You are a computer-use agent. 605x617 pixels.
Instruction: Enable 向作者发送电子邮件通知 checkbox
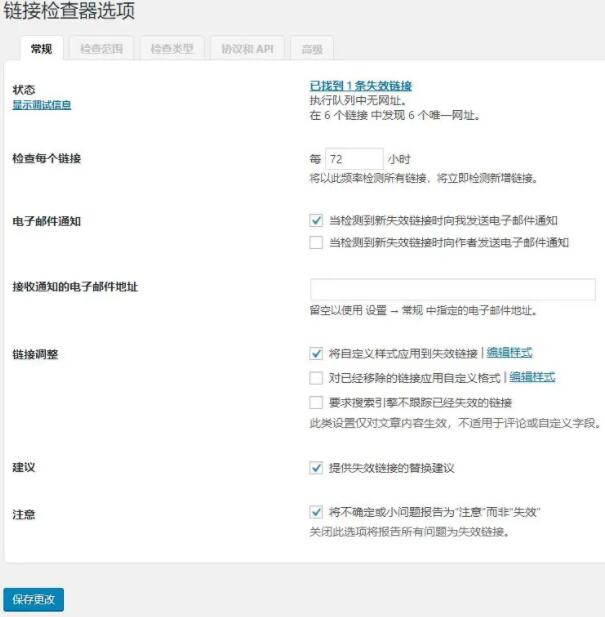tap(316, 242)
